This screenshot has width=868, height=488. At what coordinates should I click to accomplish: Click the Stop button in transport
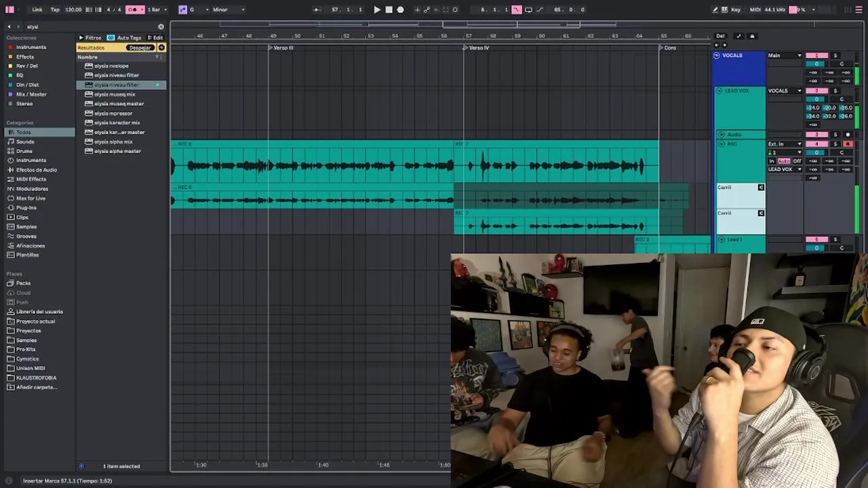click(x=389, y=9)
